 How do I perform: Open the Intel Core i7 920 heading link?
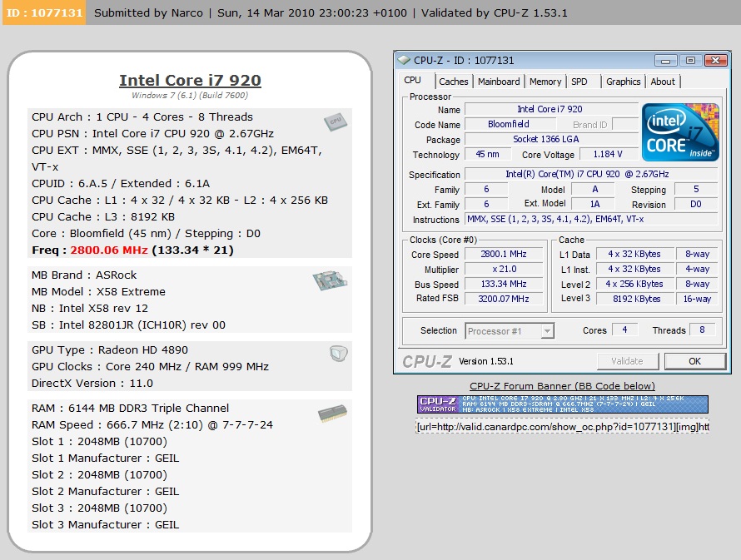pyautogui.click(x=190, y=81)
